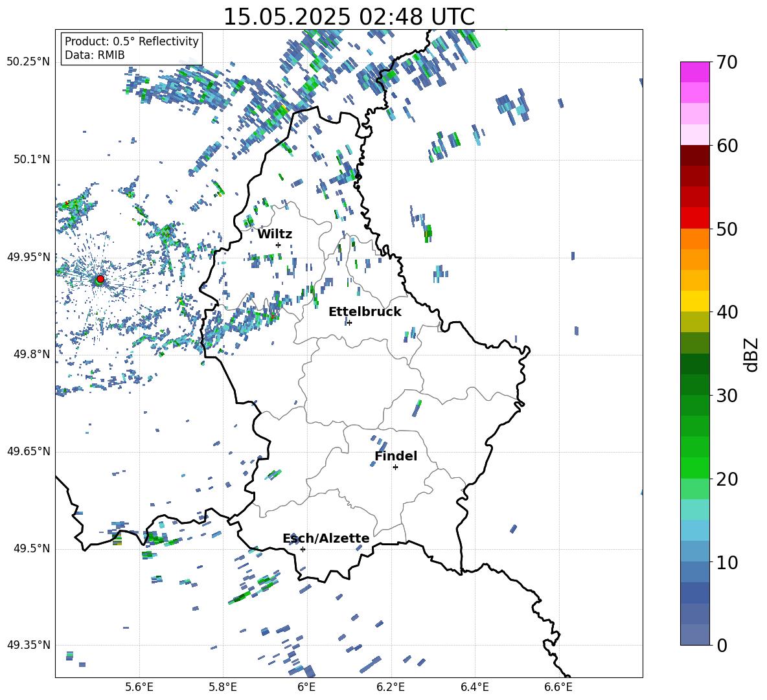The image size is (767, 700).
Task: Click the 50.25°N latitude label
Action: [29, 62]
